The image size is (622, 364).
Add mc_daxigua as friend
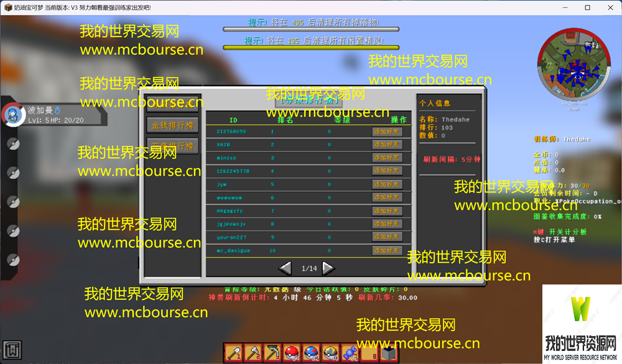(x=387, y=250)
